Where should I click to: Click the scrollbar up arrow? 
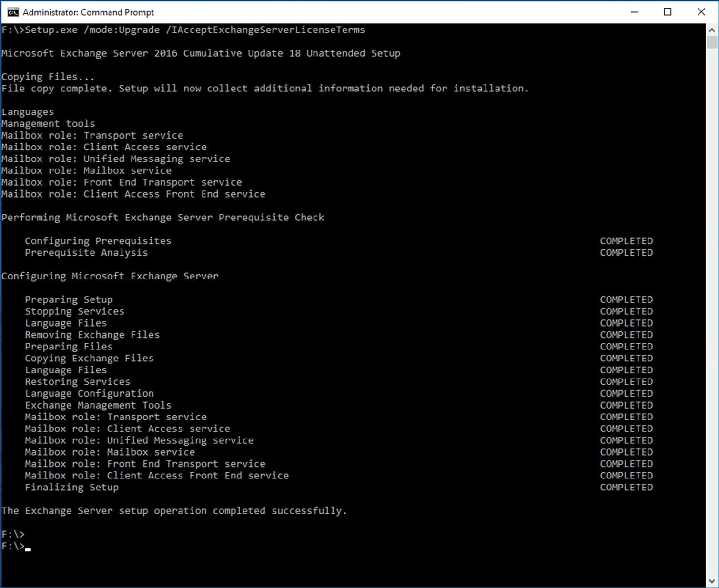point(712,30)
